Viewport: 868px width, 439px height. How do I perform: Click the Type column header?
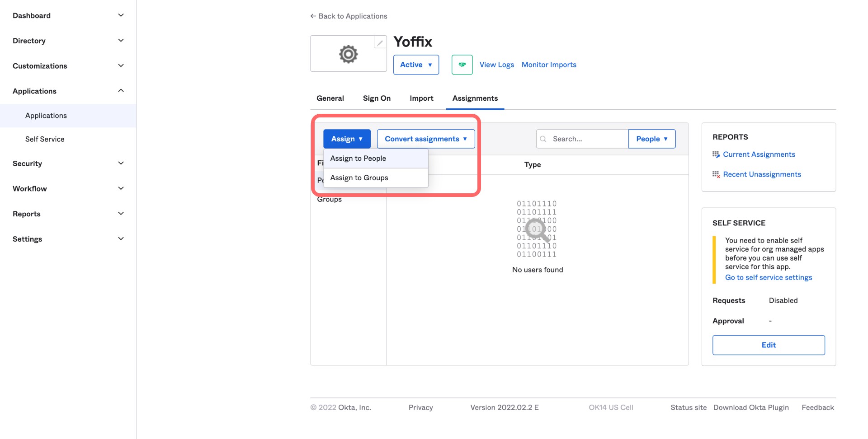tap(533, 165)
